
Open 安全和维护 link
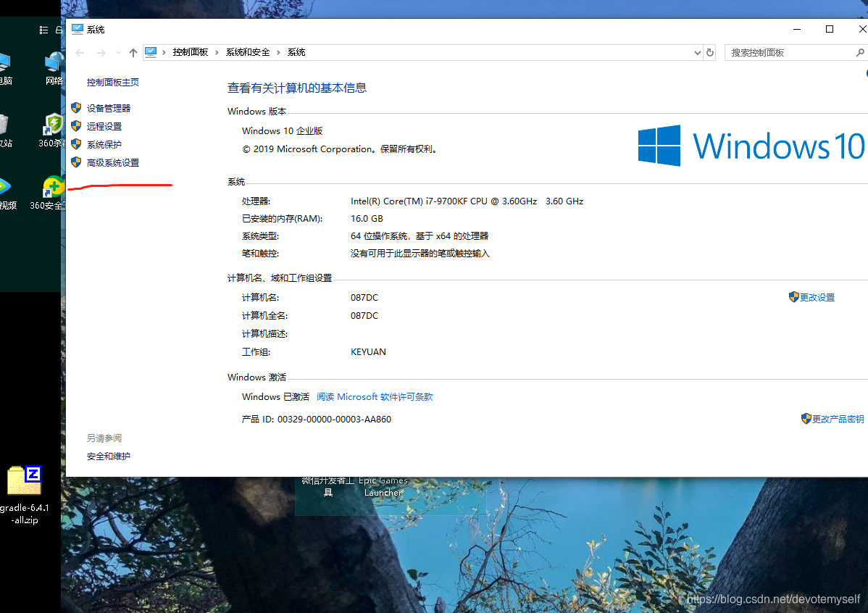point(109,456)
